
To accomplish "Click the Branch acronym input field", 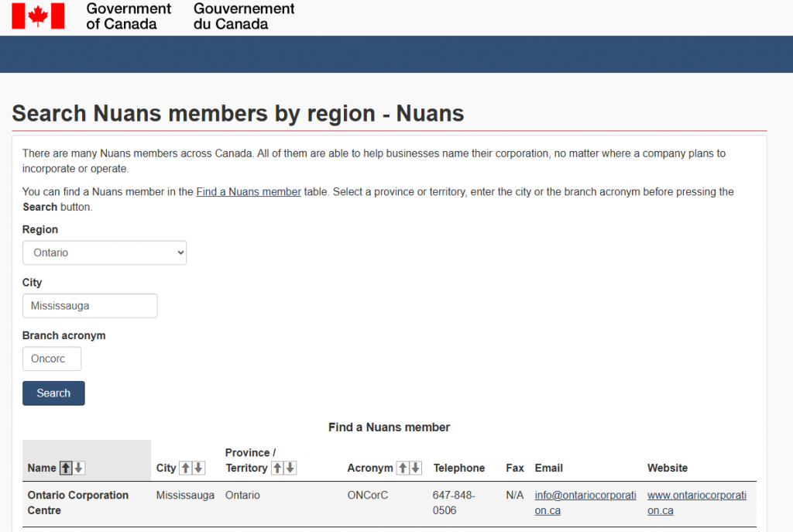I will 52,359.
